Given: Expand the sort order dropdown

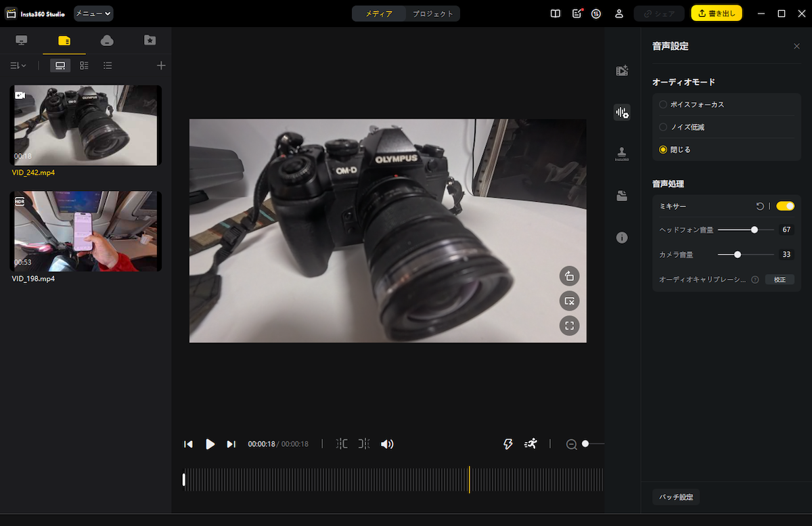Looking at the screenshot, I should (x=18, y=66).
